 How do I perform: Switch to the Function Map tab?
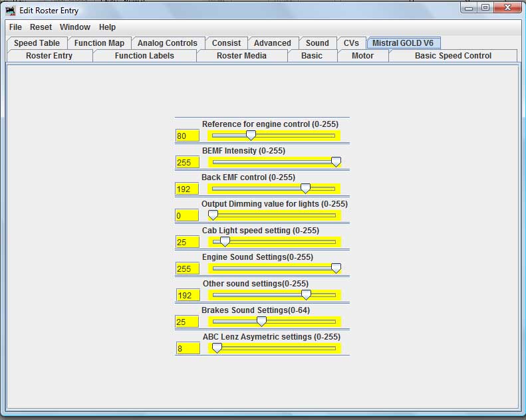pos(99,43)
